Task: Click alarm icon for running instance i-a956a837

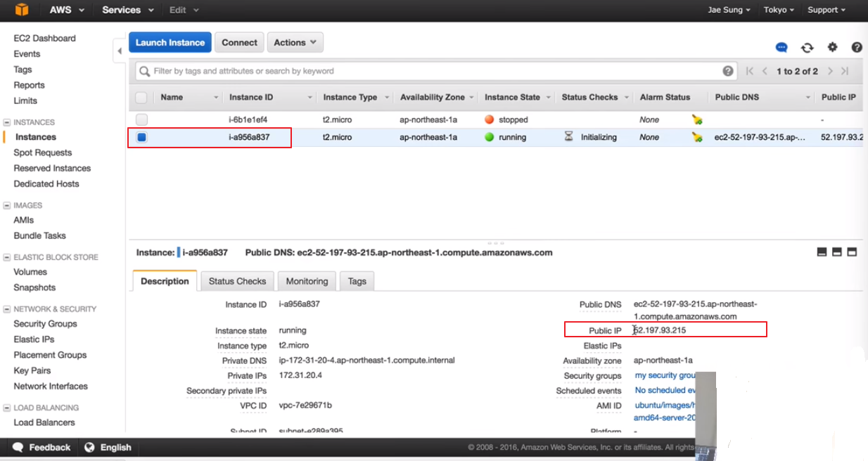Action: coord(697,137)
